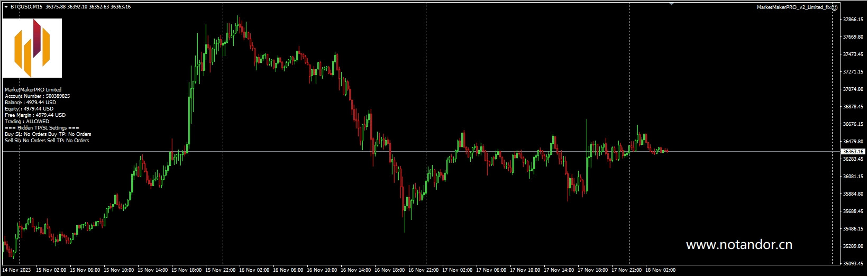Click the 15 Nov 10:00 time axis label
The image size is (868, 277).
coord(119,270)
